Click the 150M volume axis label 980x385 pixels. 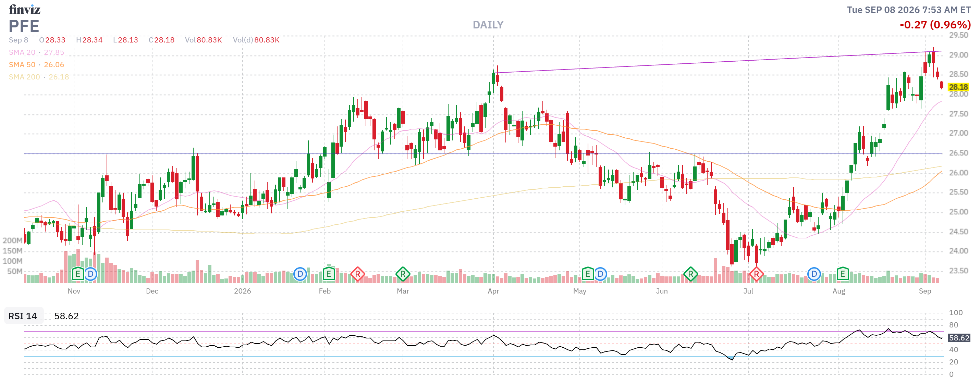click(13, 251)
